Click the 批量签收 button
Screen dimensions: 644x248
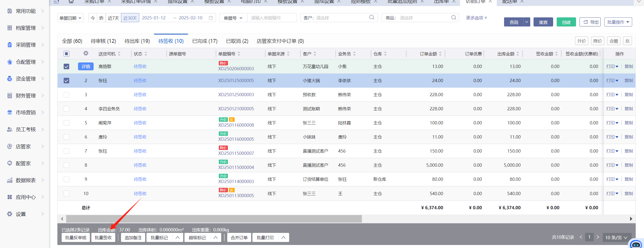point(103,238)
